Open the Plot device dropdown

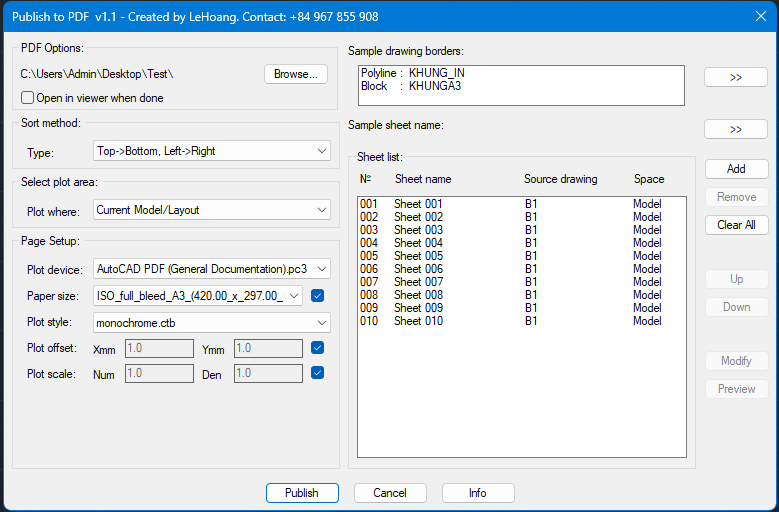211,269
